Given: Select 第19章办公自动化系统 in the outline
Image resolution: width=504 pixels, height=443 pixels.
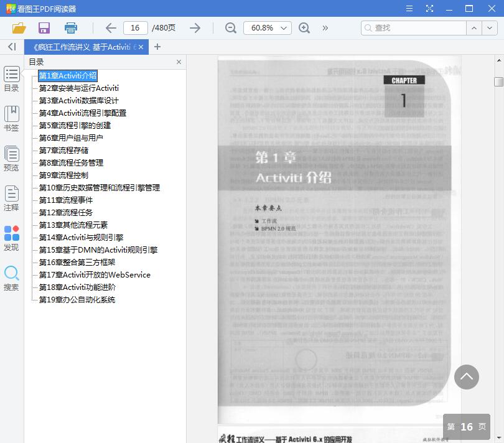Looking at the screenshot, I should click(x=77, y=300).
